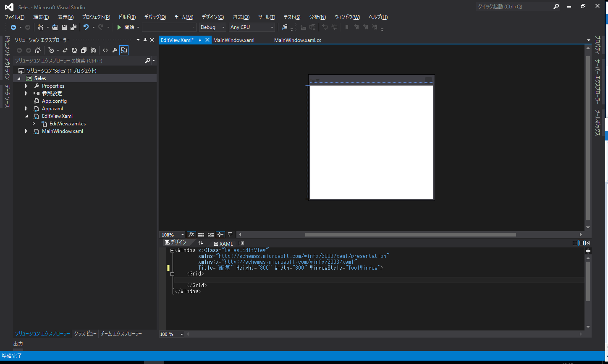Expand the Properties node
The image size is (608, 364).
click(x=26, y=86)
